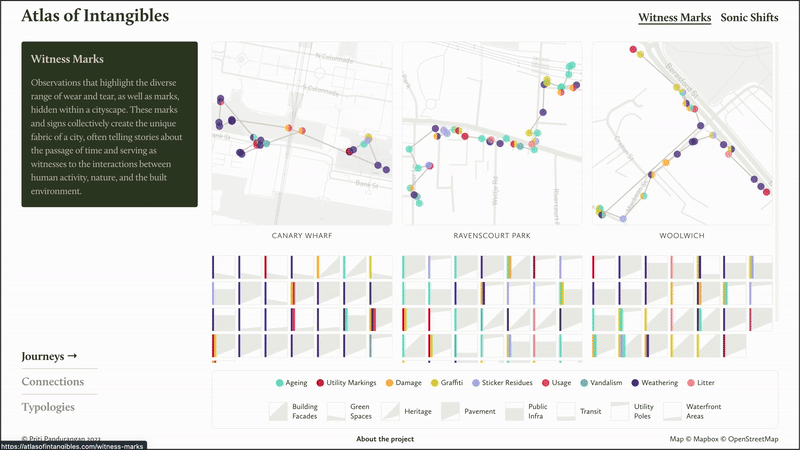Click the Weathering legend label

point(660,383)
